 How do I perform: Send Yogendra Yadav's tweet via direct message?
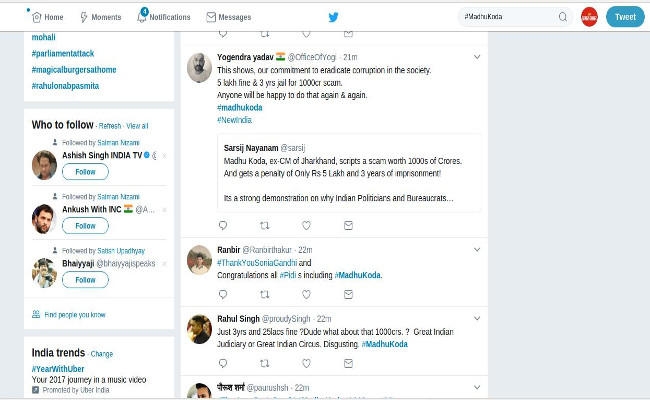pyautogui.click(x=348, y=226)
